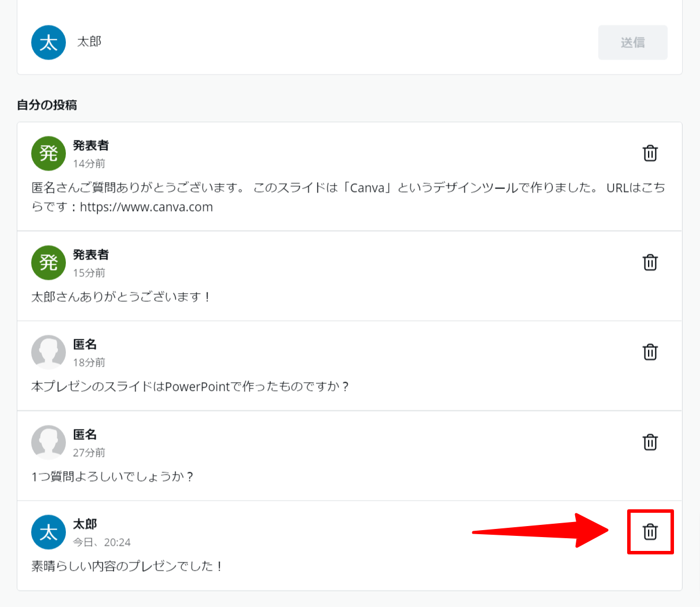The height and width of the screenshot is (607, 700).
Task: Click the 匿名 name on the 18分前 post
Action: [x=85, y=345]
